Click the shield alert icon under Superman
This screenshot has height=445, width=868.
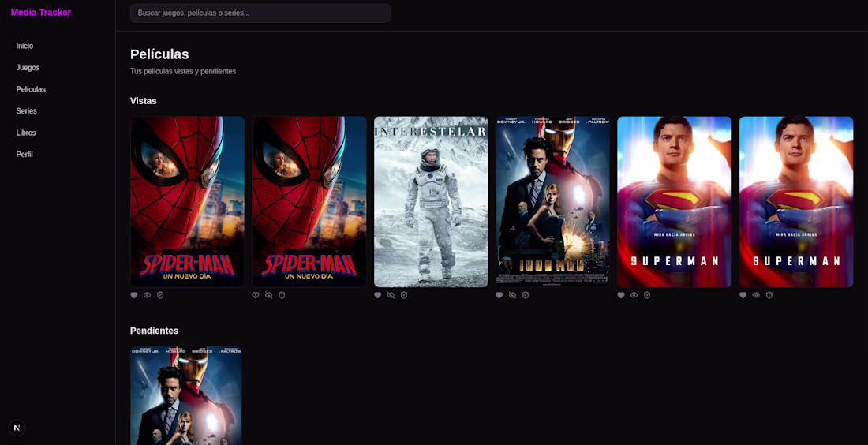769,296
